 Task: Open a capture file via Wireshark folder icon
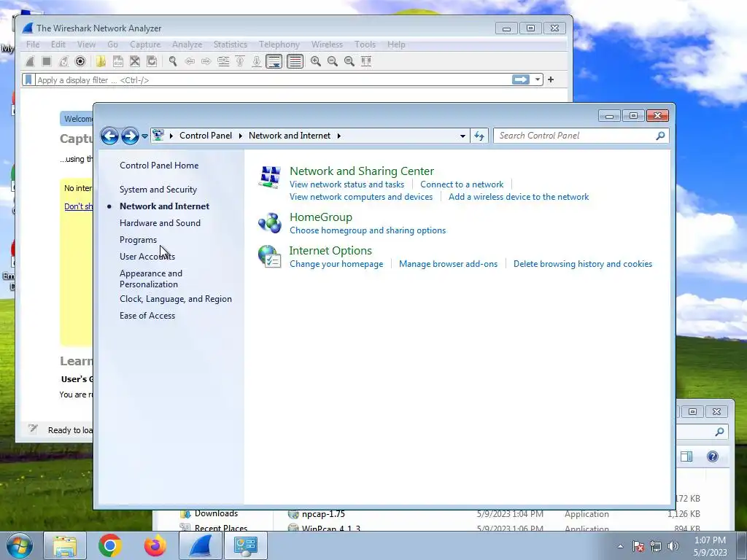click(x=101, y=61)
